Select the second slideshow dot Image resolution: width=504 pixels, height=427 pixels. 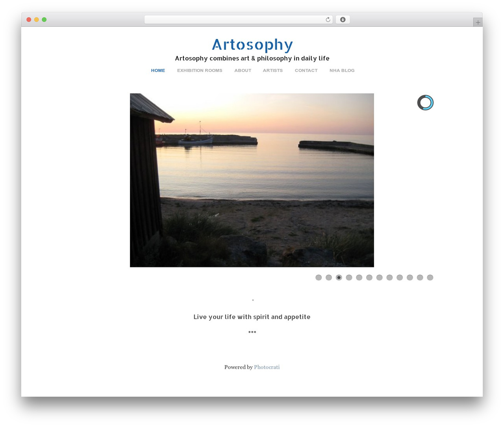point(329,278)
